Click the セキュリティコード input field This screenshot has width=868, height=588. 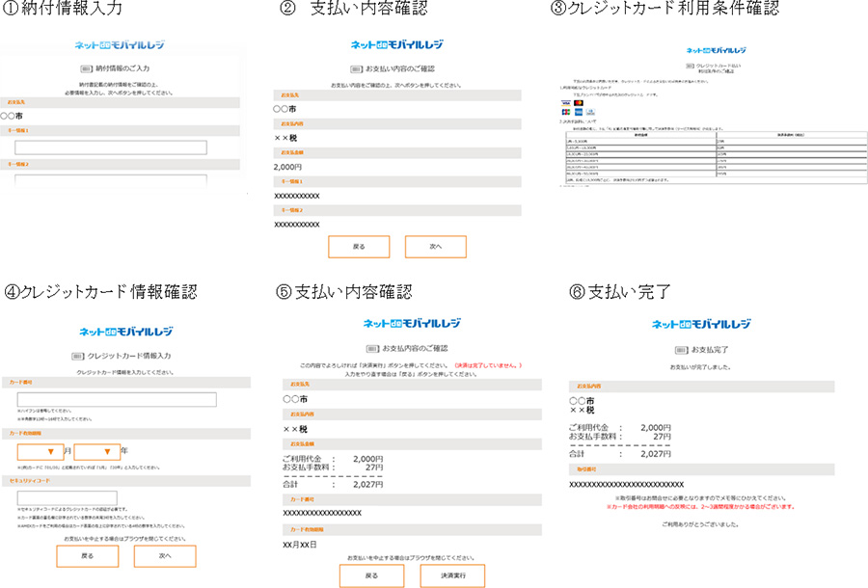[67, 497]
